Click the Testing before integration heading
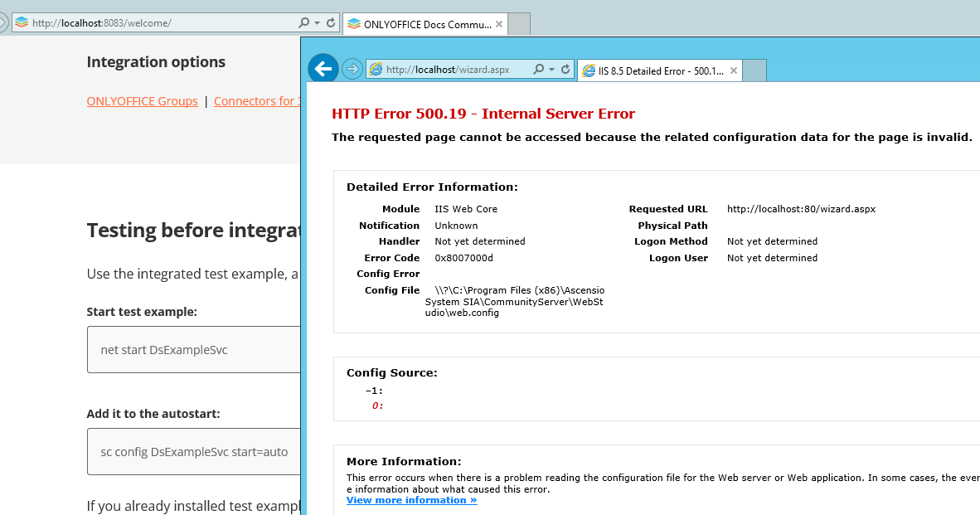The image size is (980, 515). click(194, 230)
